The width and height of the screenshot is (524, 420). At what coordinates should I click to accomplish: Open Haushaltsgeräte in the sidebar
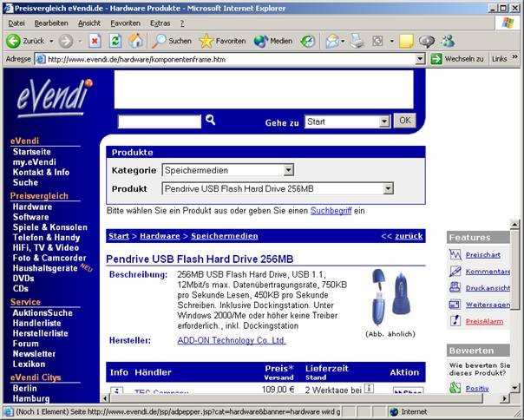tap(45, 268)
